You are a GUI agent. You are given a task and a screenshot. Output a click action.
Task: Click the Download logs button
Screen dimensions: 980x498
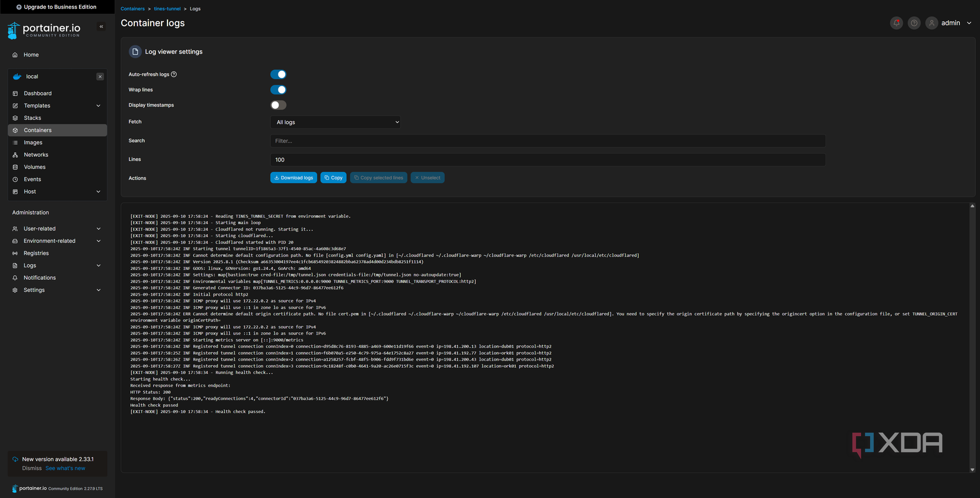293,178
